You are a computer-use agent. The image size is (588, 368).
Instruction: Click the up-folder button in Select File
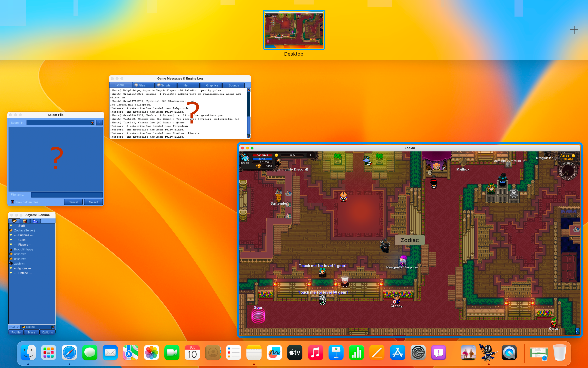click(99, 122)
